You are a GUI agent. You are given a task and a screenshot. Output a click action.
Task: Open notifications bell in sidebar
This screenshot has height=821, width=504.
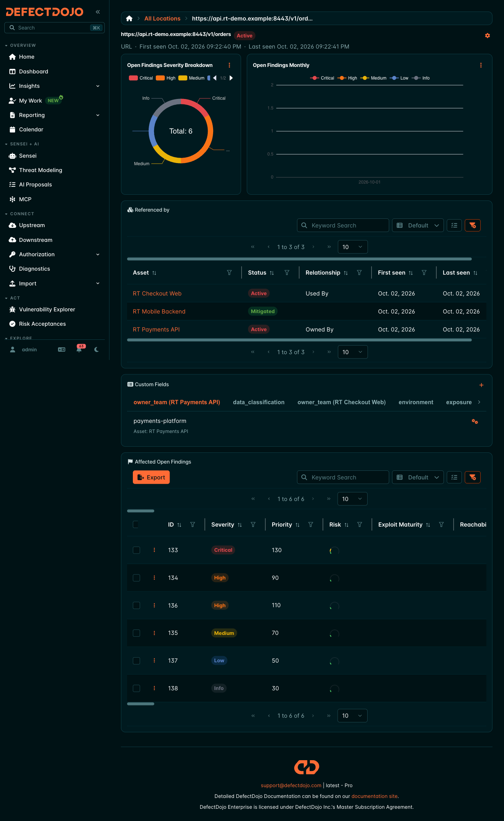point(79,349)
